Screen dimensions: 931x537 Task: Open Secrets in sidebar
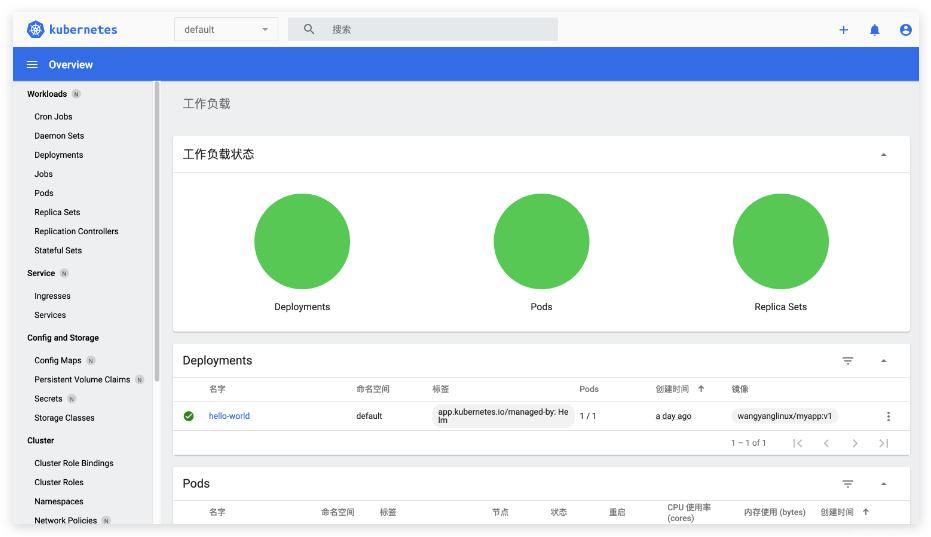tap(48, 399)
